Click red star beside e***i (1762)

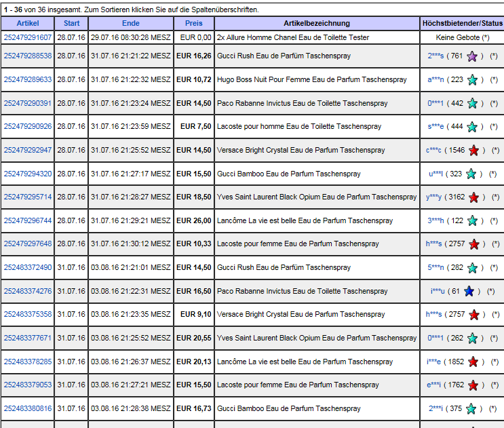[473, 385]
